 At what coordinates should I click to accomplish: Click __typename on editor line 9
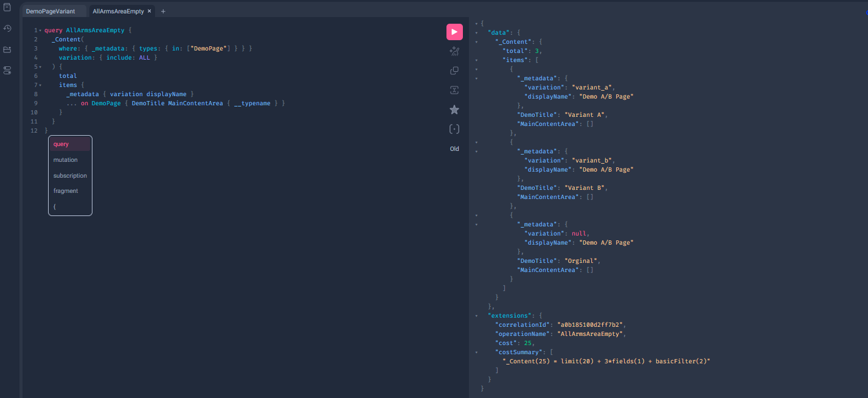point(252,103)
